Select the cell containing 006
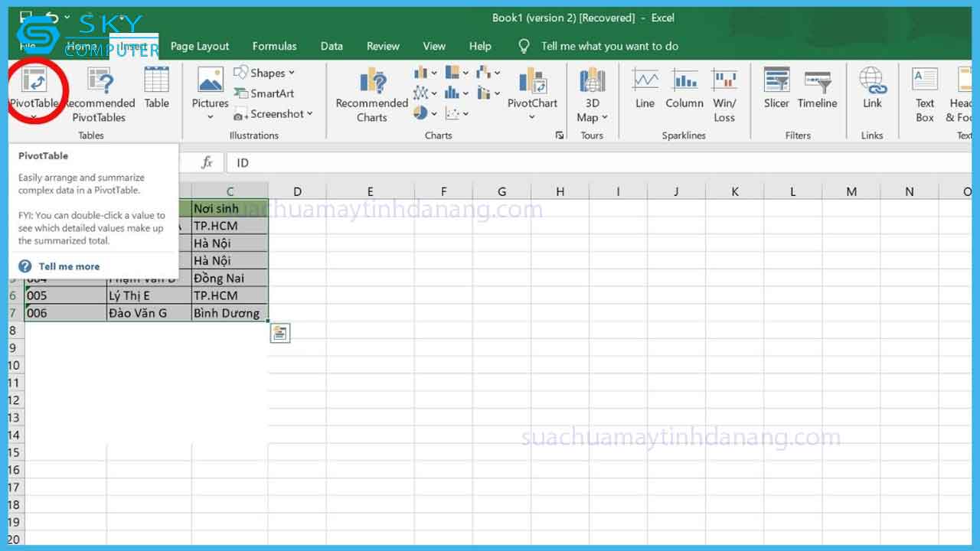 [x=65, y=312]
